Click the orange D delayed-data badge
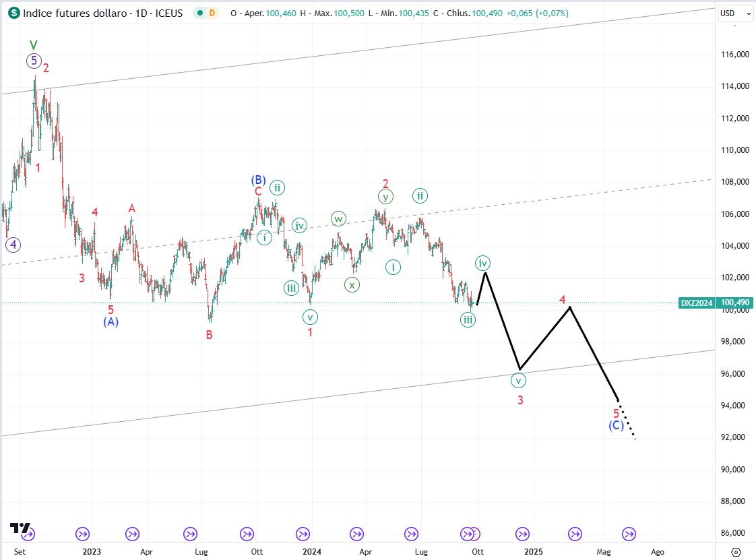The image size is (756, 560). tap(212, 13)
